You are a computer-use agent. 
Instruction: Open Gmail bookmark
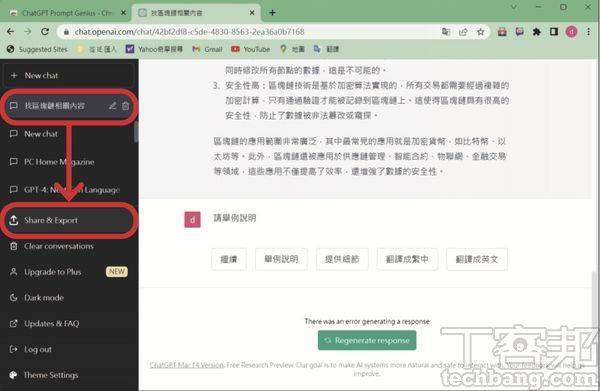point(207,49)
